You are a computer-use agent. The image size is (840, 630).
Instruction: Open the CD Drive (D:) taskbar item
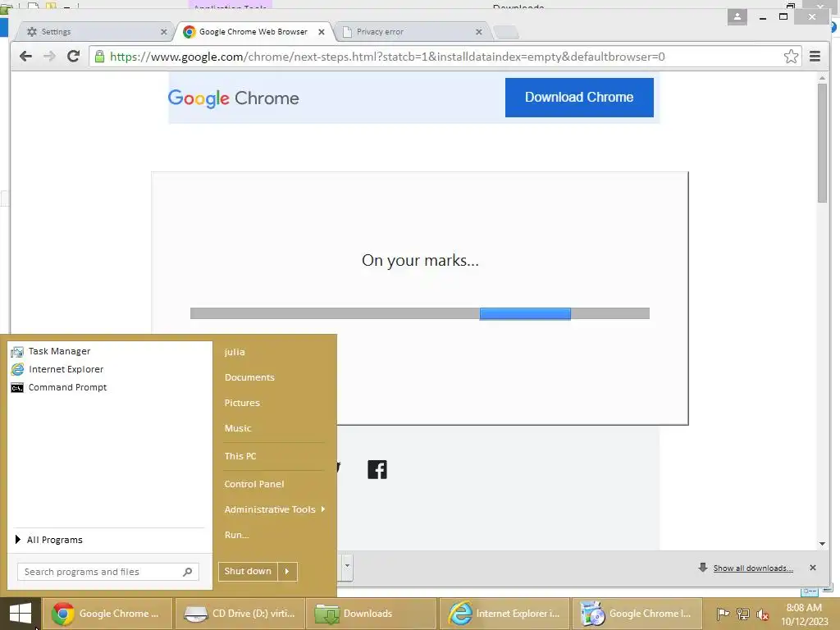pos(240,614)
